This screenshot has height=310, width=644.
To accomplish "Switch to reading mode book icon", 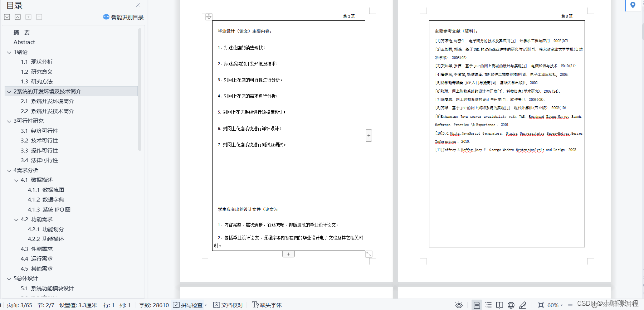I will coord(500,305).
